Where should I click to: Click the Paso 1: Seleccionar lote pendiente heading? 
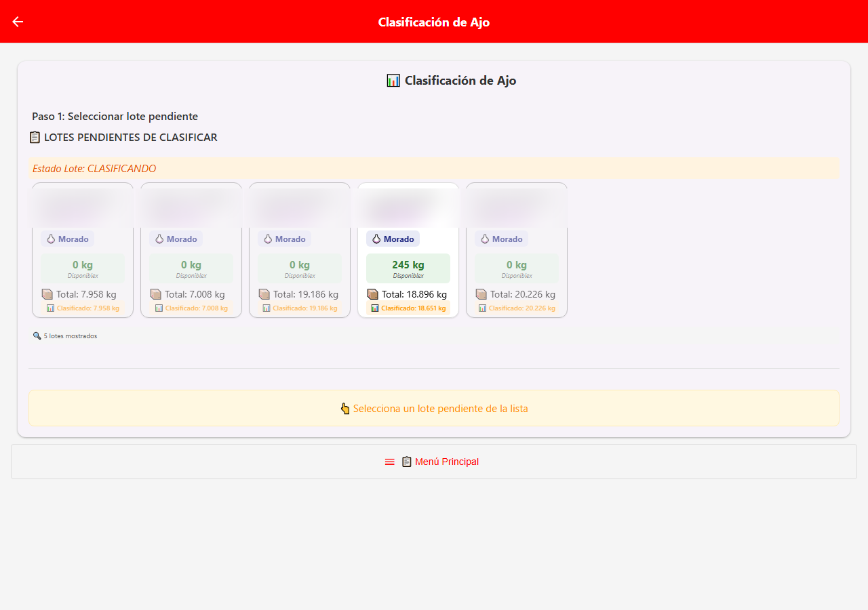tap(115, 117)
